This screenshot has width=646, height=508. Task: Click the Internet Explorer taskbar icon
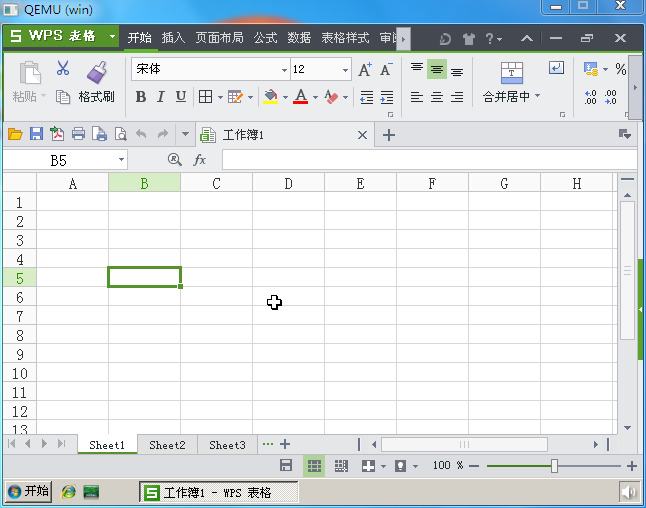coord(68,492)
